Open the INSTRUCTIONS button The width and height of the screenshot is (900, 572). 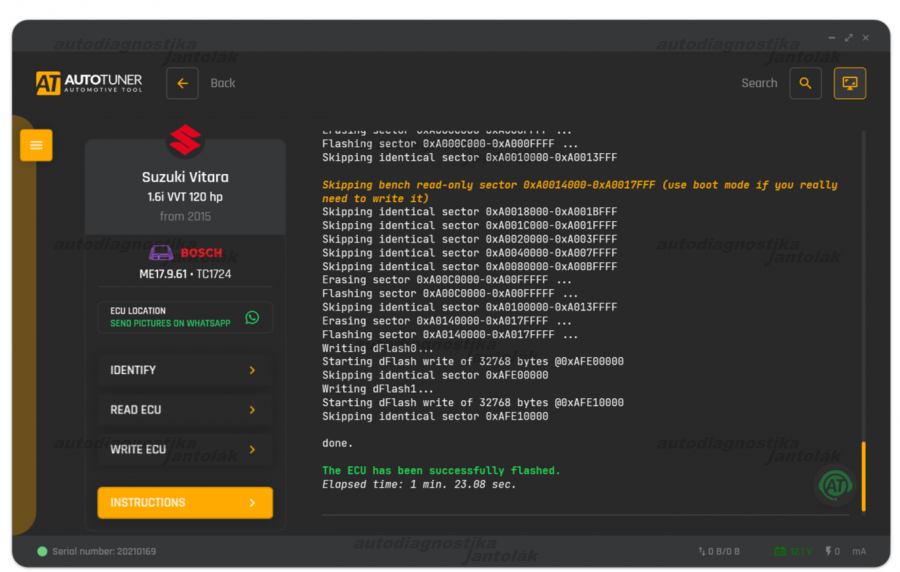pos(185,503)
